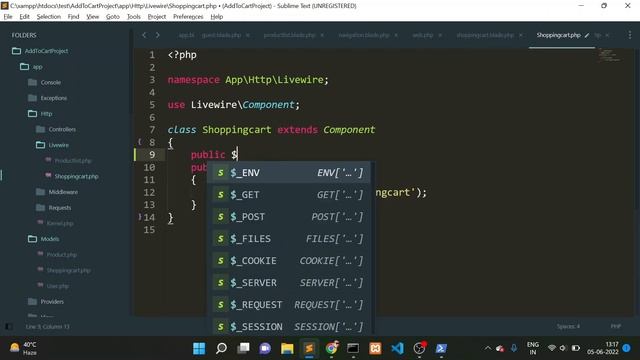Screen dimensions: 640x360
Task: Change syntax via PHP status bar item
Action: pos(616,327)
